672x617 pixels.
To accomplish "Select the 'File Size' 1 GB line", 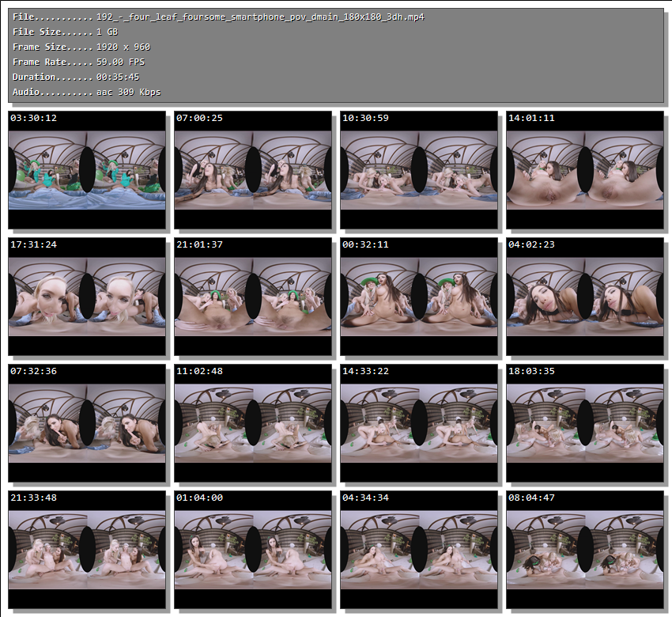I will [65, 32].
